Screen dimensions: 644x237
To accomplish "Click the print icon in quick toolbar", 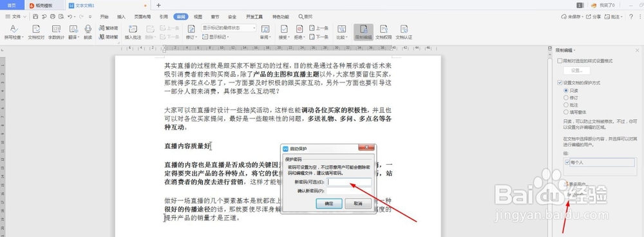I will 52,17.
